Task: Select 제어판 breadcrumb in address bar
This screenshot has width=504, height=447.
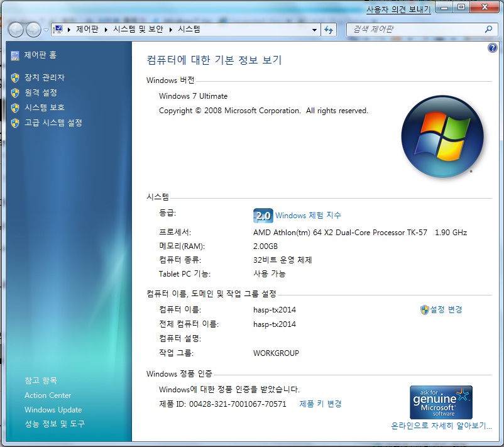Action: tap(87, 30)
